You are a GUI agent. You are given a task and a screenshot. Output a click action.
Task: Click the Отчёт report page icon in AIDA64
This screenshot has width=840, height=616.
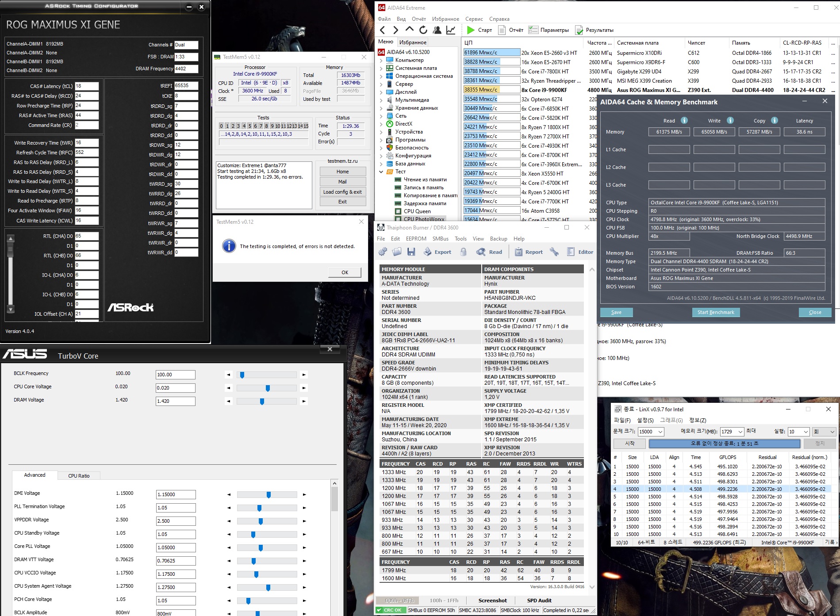[502, 30]
